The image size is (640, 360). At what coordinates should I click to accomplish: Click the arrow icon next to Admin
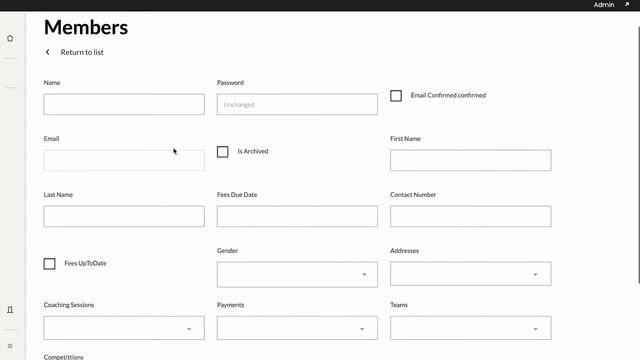coord(627,4)
